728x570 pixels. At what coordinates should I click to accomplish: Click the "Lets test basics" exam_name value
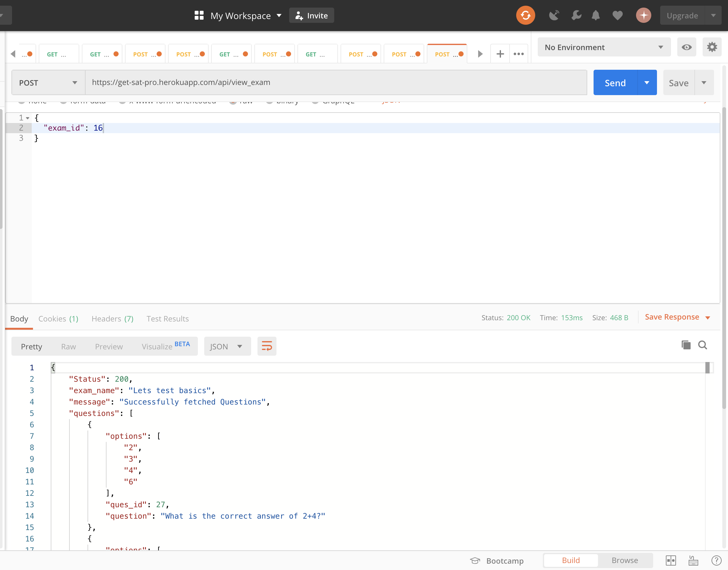pyautogui.click(x=170, y=390)
